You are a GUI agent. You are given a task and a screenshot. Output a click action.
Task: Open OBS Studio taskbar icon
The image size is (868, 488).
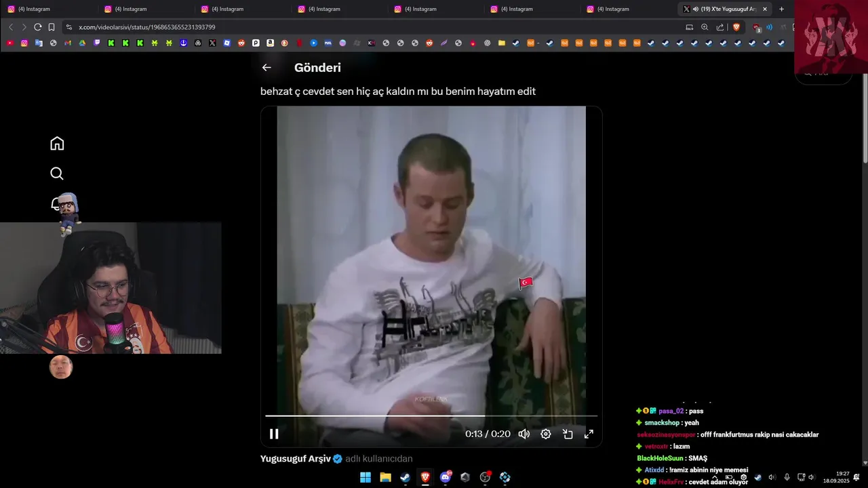pos(485,477)
